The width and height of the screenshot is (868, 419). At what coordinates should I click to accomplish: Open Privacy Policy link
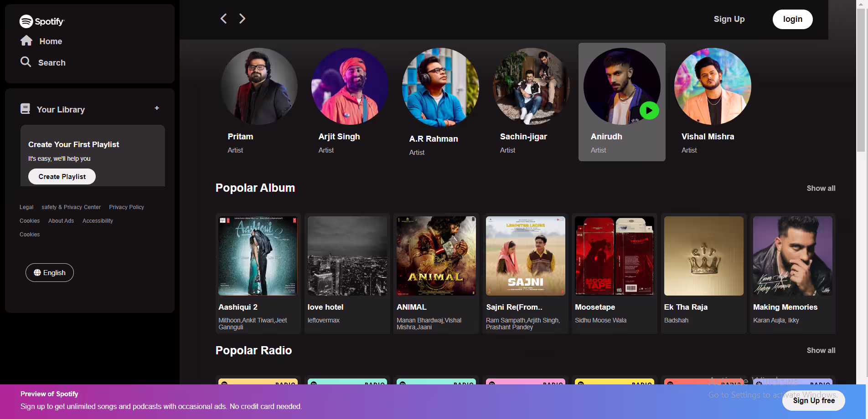click(x=126, y=207)
